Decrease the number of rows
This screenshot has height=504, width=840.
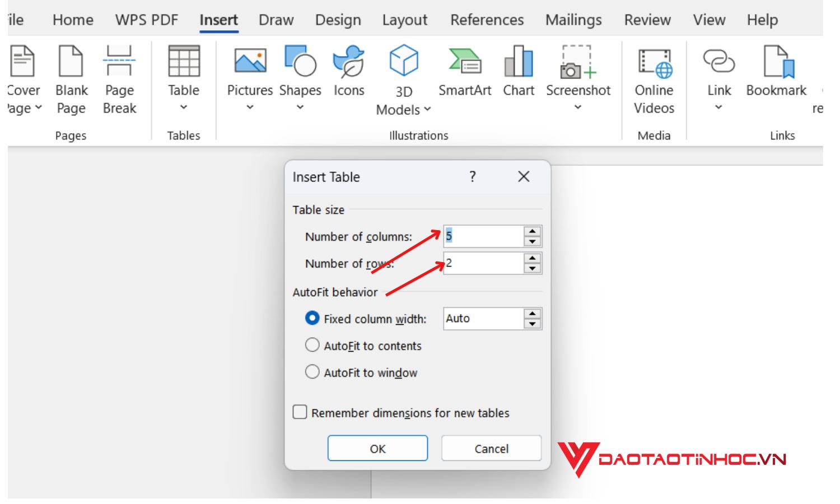pyautogui.click(x=533, y=268)
